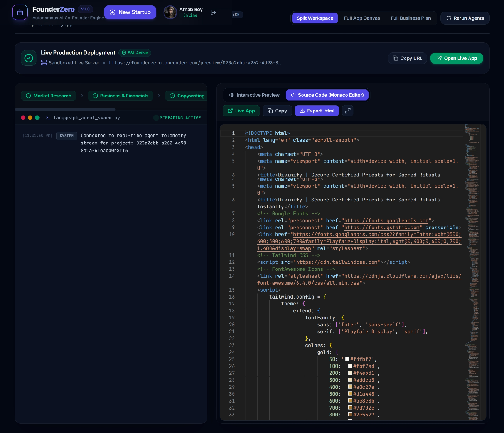Click the chevron after Market Research
504x433 pixels.
coord(82,96)
